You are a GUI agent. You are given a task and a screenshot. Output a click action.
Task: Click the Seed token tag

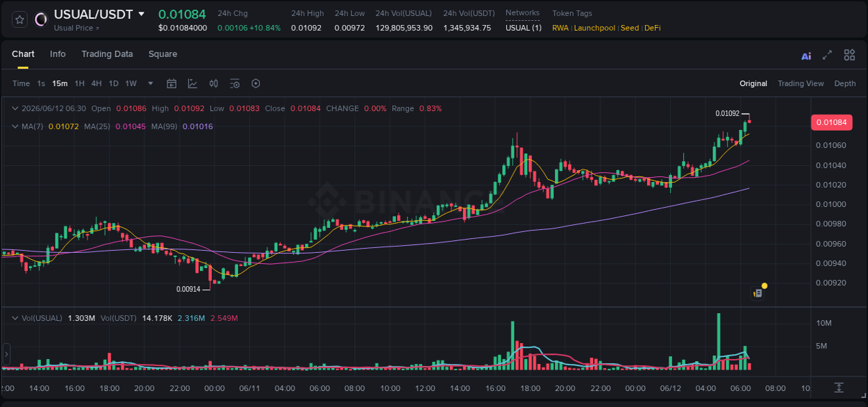pyautogui.click(x=630, y=28)
